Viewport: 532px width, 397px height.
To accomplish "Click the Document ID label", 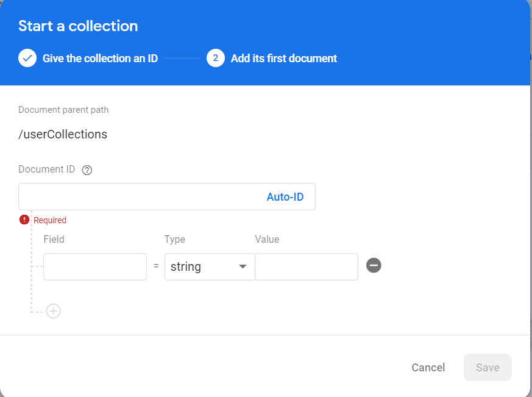I will [46, 169].
